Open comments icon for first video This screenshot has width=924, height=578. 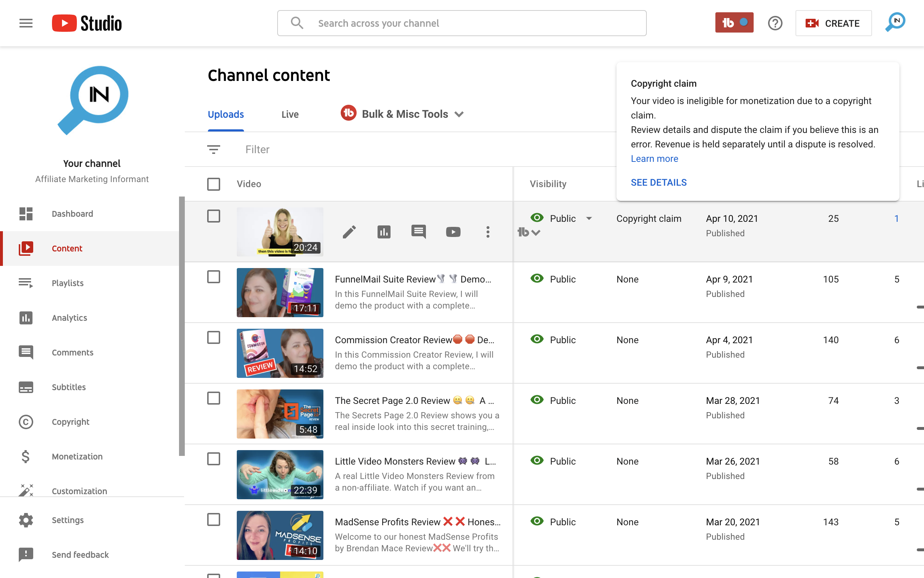coord(418,232)
